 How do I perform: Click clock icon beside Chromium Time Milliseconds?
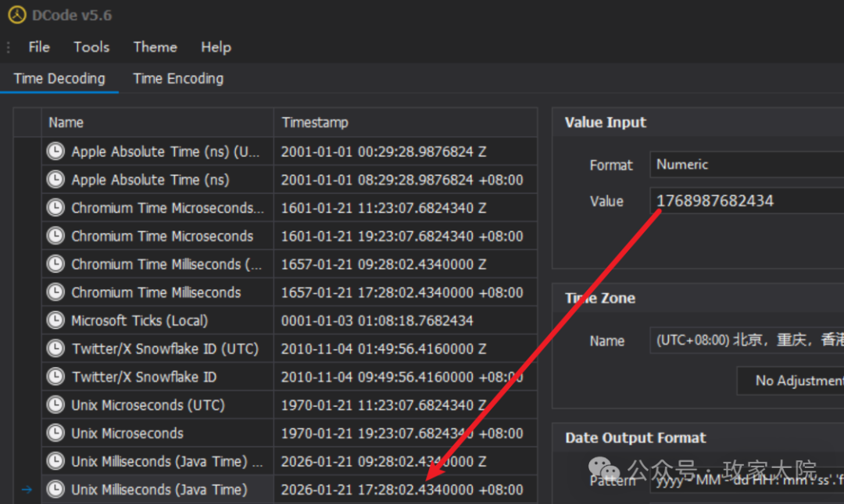(55, 292)
